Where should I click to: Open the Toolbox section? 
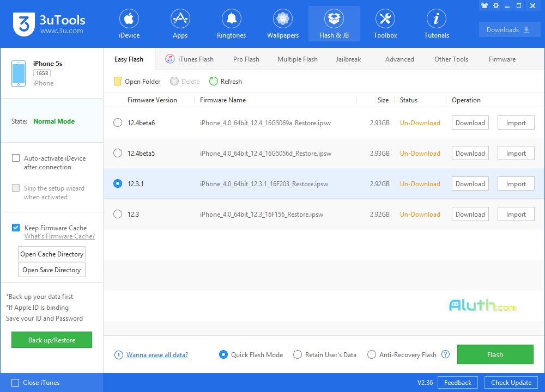385,23
